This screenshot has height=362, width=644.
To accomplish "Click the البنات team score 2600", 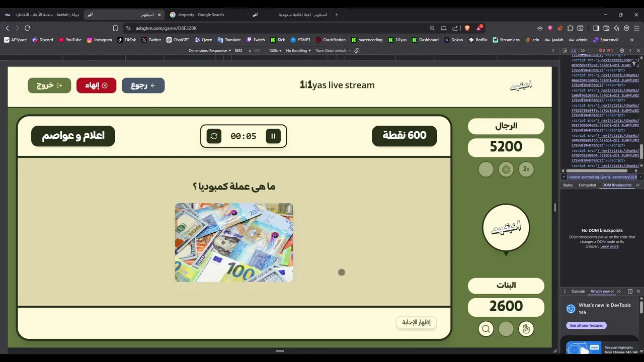I will [506, 307].
